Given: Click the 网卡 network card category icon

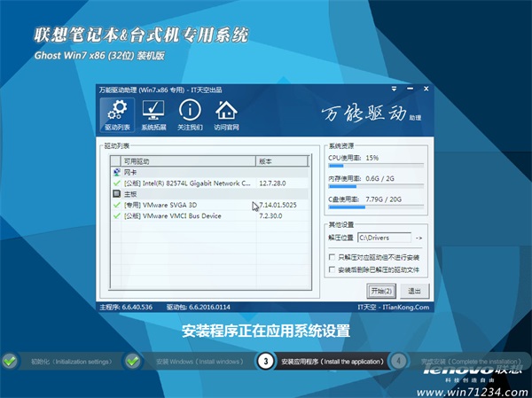Looking at the screenshot, I should coord(116,172).
